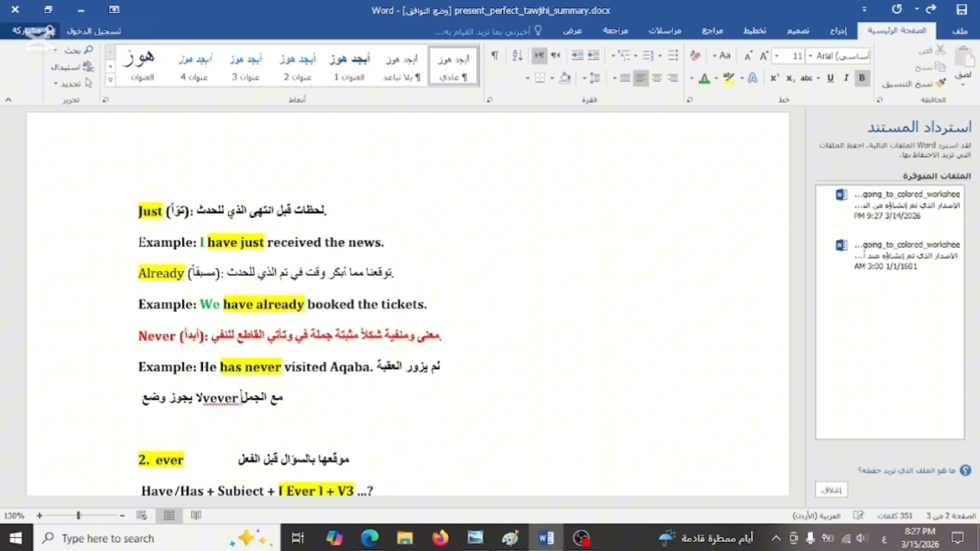This screenshot has height=551, width=980.
Task: Toggle show paragraph marks ¶ button
Action: click(x=495, y=56)
